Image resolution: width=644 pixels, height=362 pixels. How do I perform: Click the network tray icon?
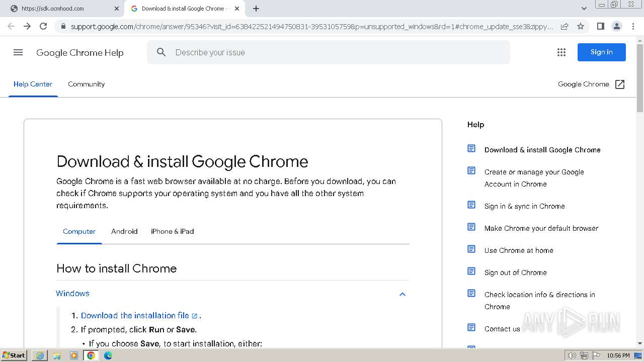coord(584,355)
